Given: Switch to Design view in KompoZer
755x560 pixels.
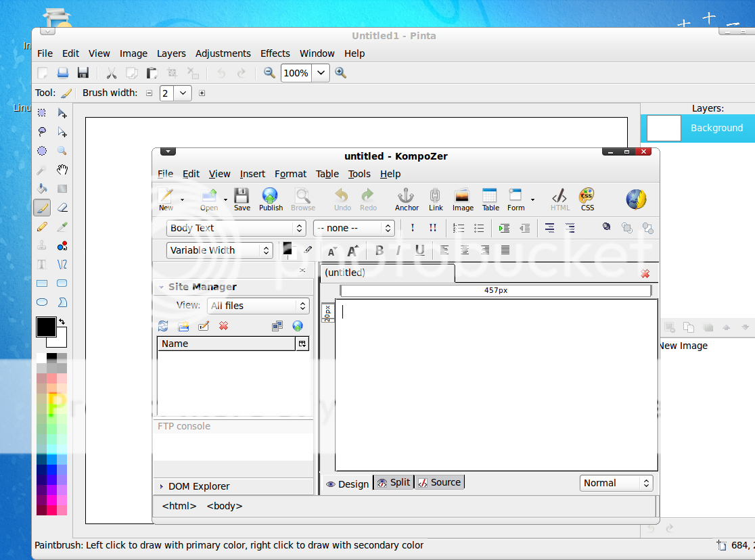Looking at the screenshot, I should pos(347,484).
